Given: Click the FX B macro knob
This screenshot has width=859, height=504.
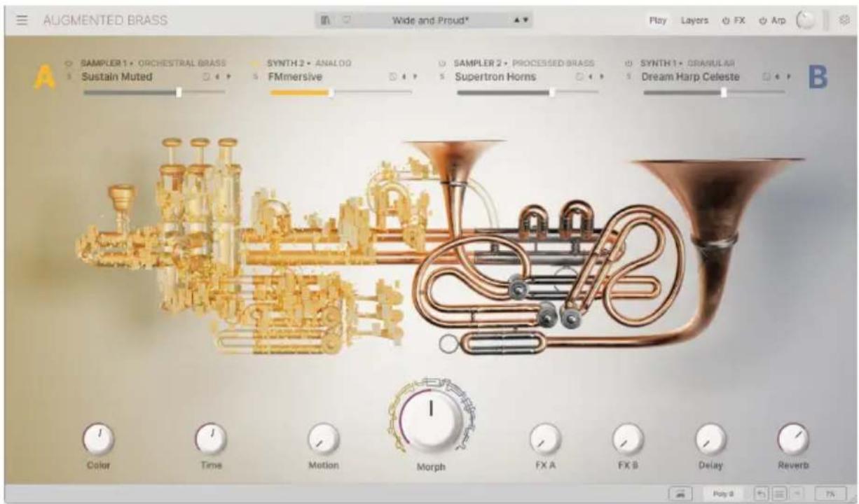Looking at the screenshot, I should tap(628, 440).
